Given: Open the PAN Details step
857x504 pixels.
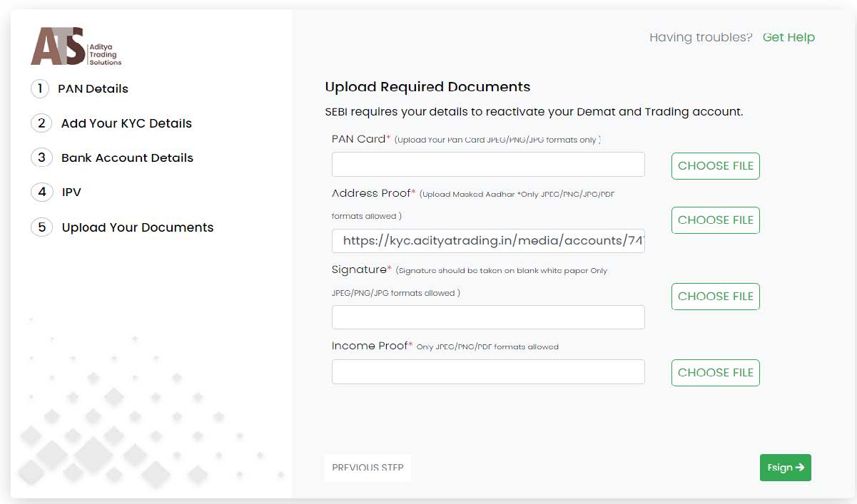Looking at the screenshot, I should 93,88.
